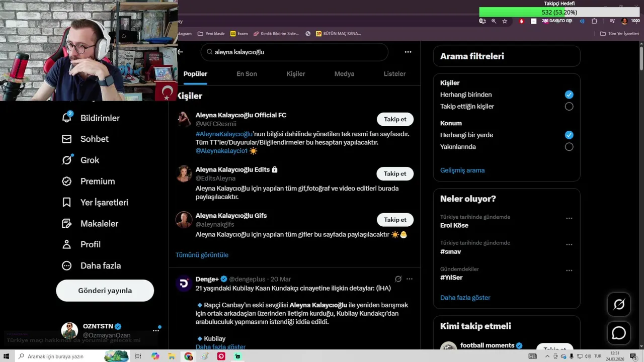Open Tümünü görüntüle link
Viewport: 644px width, 362px height.
202,255
